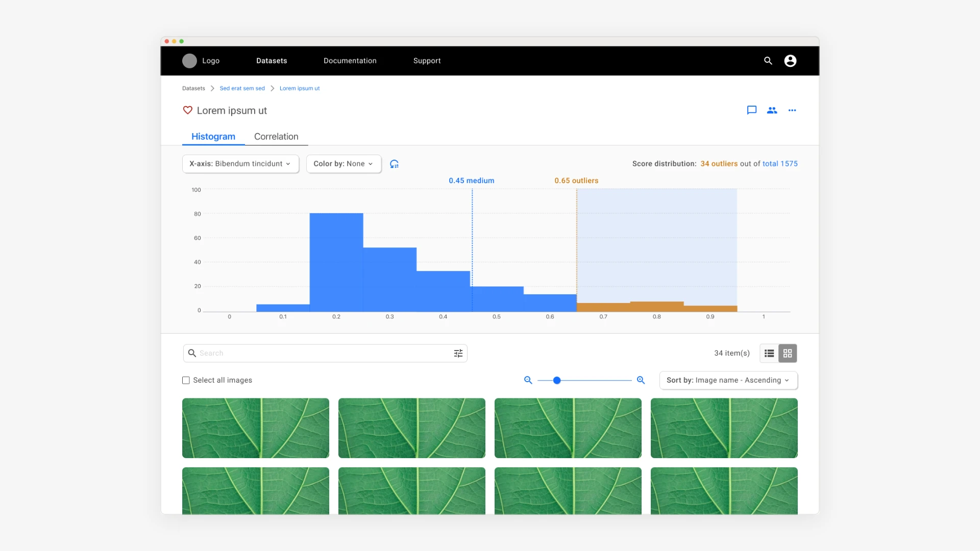Open Documentation in the navbar
The height and width of the screenshot is (551, 980).
point(350,61)
